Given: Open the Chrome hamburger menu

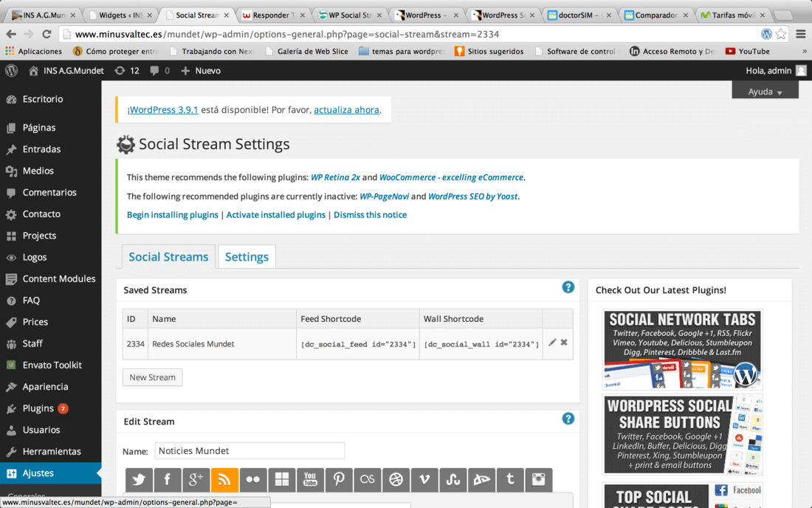Looking at the screenshot, I should 801,34.
